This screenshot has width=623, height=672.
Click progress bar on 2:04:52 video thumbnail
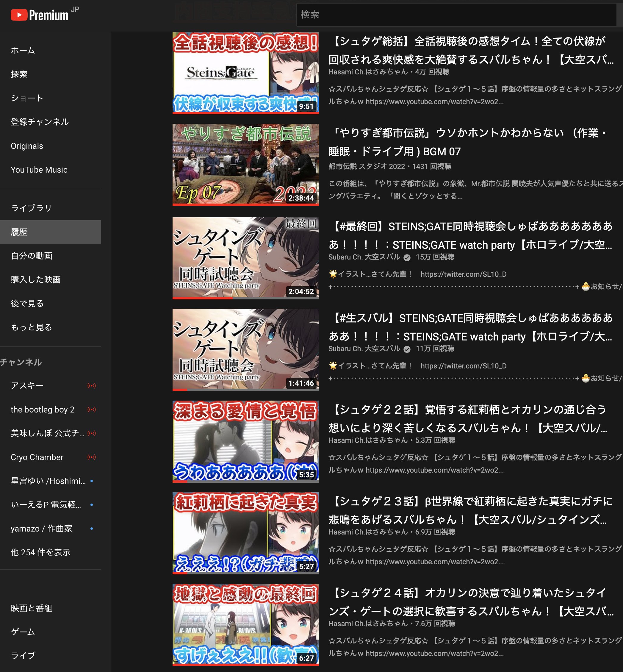coord(245,298)
